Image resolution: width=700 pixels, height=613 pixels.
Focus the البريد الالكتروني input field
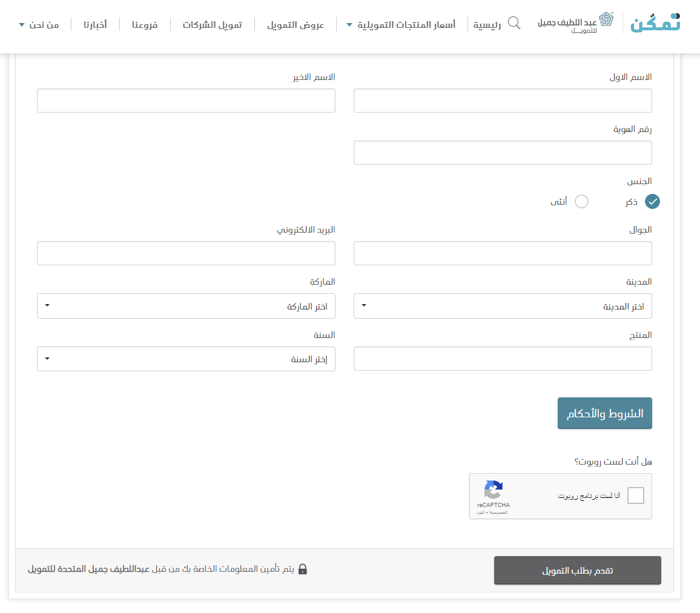tap(186, 253)
